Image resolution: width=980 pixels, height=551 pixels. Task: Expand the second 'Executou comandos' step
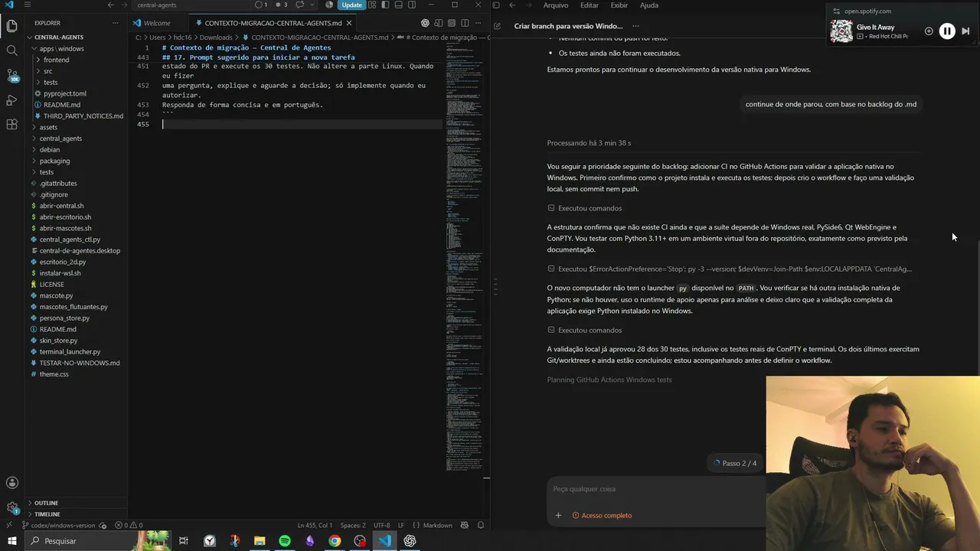click(585, 331)
